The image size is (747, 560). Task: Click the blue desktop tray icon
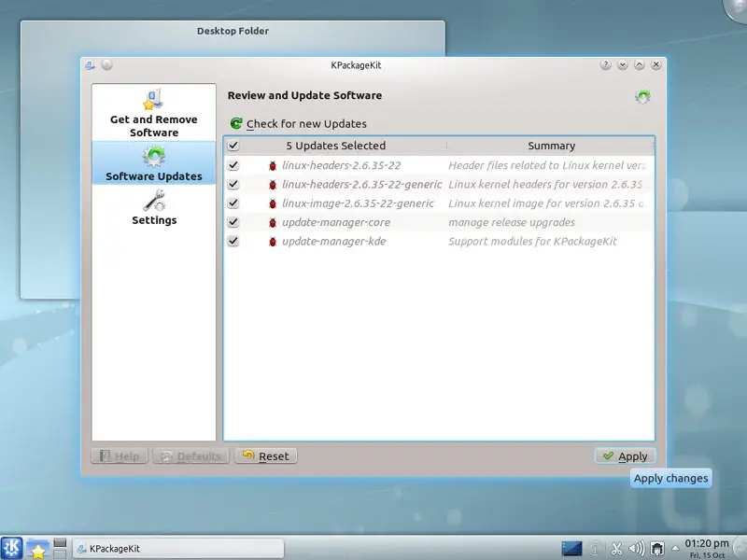tap(571, 549)
